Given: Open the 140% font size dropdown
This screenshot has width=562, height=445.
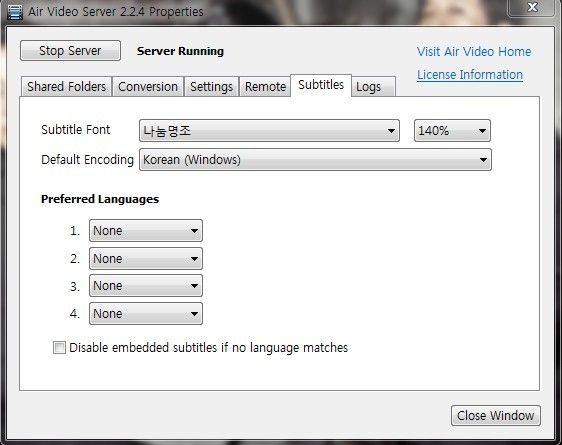Looking at the screenshot, I should point(452,130).
